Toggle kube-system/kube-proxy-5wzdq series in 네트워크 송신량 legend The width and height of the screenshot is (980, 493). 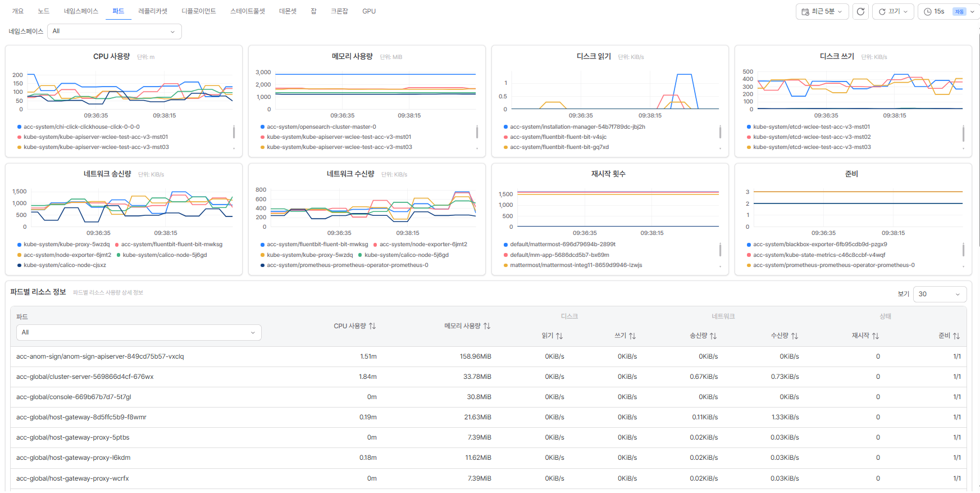63,245
